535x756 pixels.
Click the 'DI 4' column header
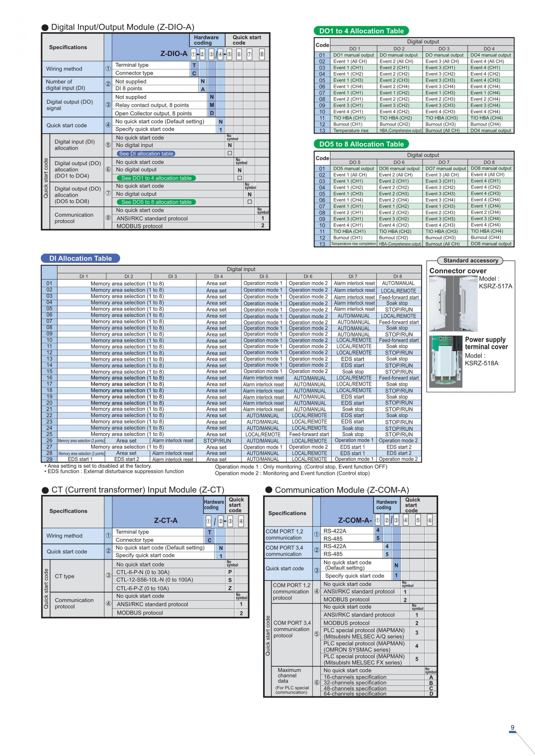(218, 276)
